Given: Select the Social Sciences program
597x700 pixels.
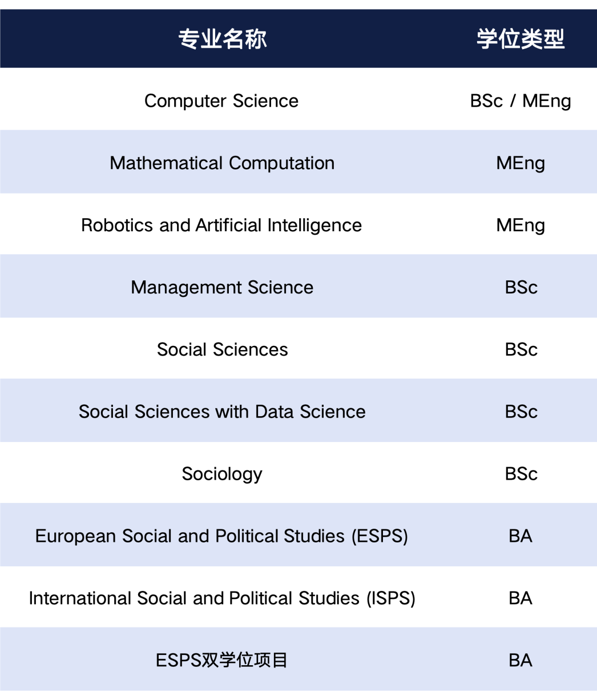Looking at the screenshot, I should [x=223, y=349].
